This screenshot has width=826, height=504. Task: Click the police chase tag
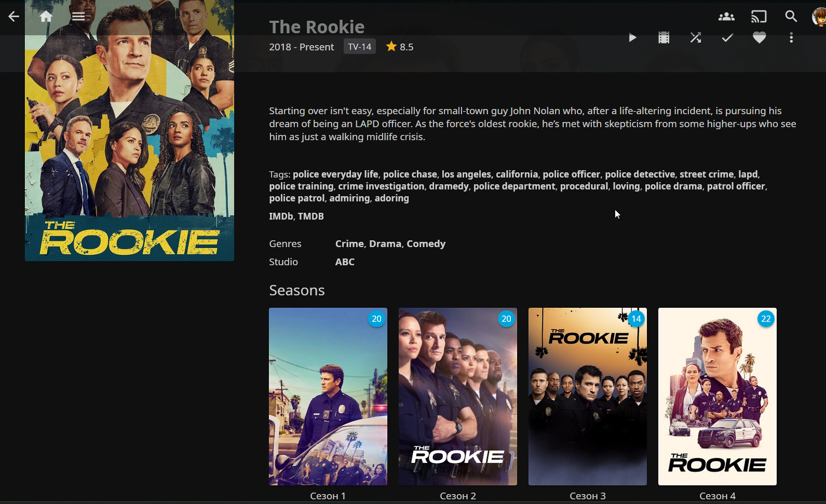click(410, 174)
